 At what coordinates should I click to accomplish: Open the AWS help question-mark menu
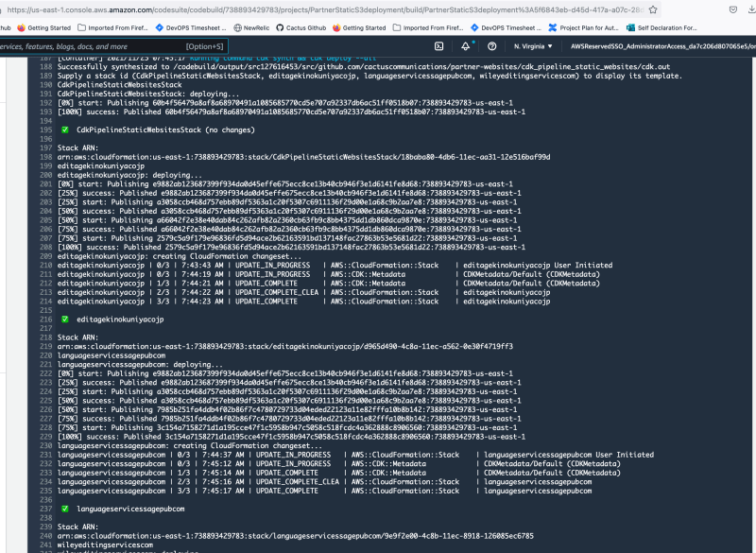click(491, 46)
